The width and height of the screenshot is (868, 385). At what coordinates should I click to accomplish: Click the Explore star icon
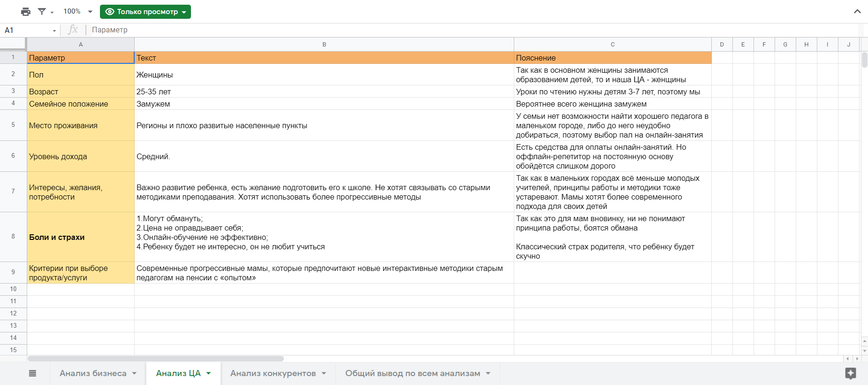pos(850,373)
